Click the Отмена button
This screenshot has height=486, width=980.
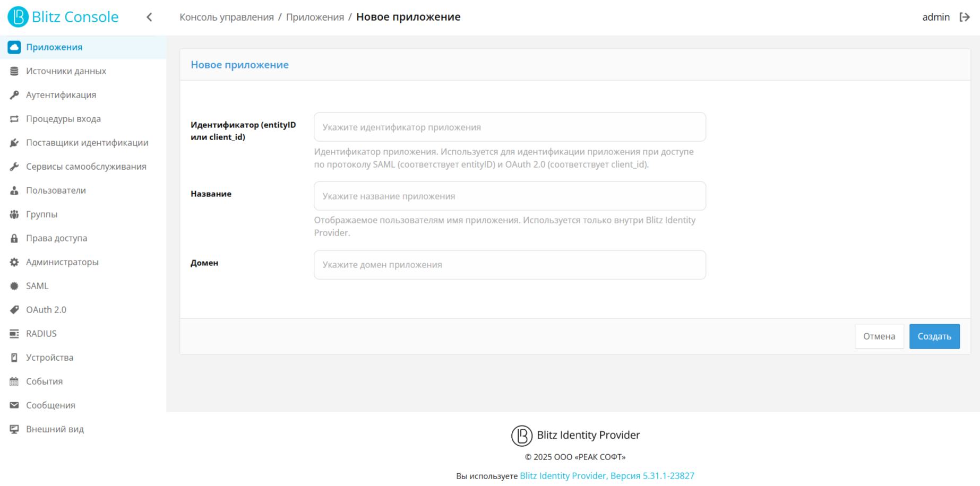(x=879, y=336)
